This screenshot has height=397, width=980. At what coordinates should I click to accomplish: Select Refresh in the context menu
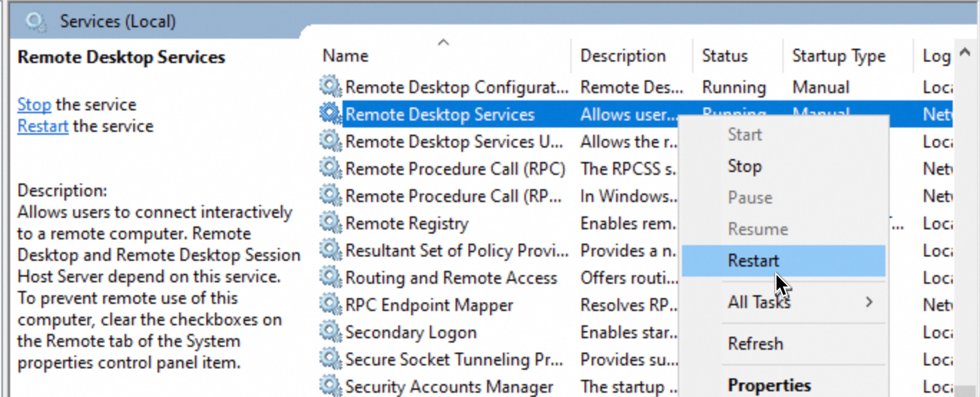[x=755, y=344]
